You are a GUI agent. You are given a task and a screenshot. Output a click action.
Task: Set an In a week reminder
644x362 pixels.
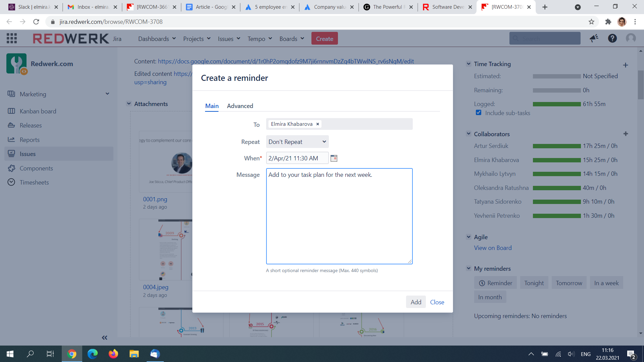606,283
